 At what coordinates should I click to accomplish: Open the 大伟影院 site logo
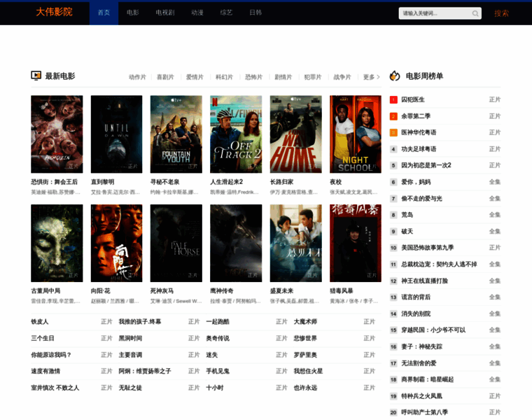pos(54,12)
